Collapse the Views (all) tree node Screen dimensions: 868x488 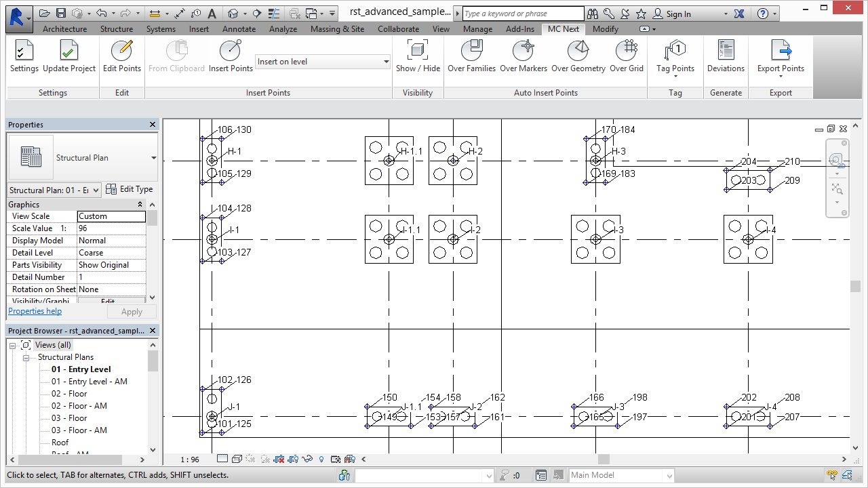(13, 345)
